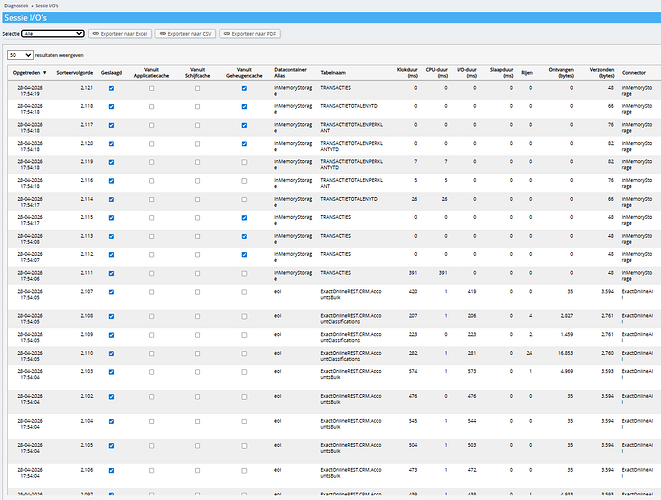Click Exporteer naar CSV button
This screenshot has width=661, height=500.
point(185,34)
